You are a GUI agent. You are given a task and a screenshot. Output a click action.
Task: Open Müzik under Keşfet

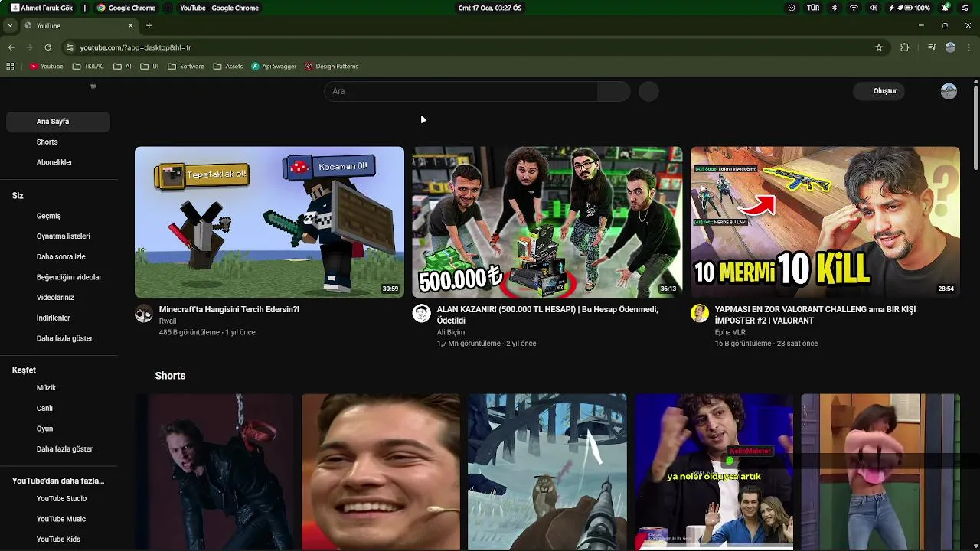pos(58,388)
